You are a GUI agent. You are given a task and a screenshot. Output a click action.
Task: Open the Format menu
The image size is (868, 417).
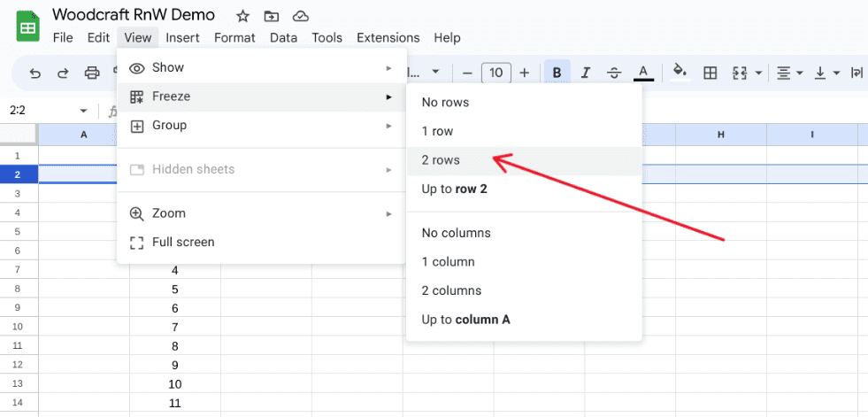coord(234,38)
